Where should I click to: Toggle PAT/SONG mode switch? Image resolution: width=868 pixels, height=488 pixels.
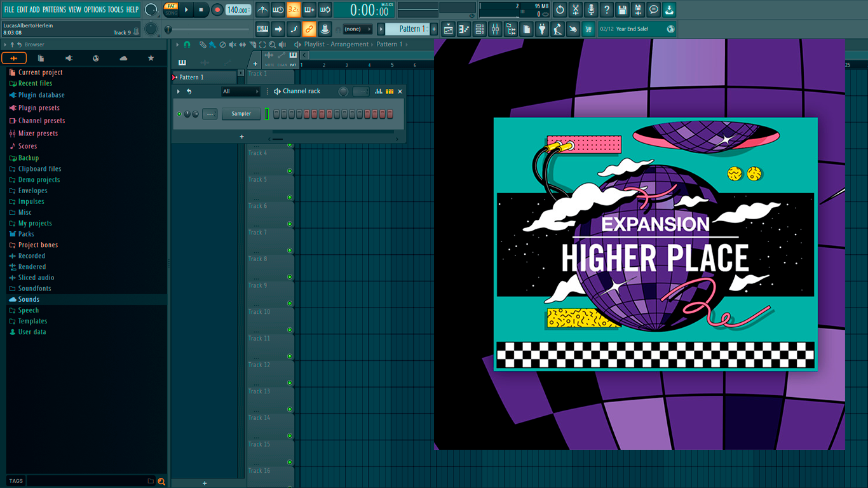[x=171, y=10]
